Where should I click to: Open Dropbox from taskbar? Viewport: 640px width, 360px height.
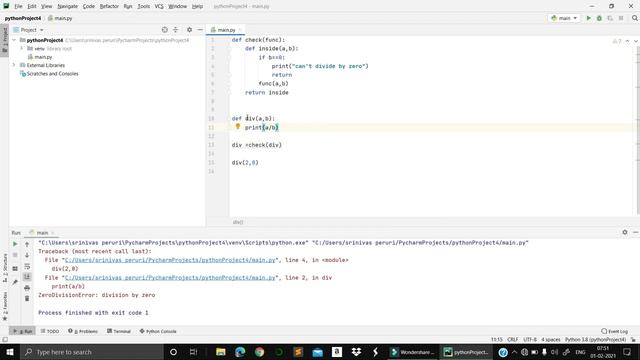(356, 352)
